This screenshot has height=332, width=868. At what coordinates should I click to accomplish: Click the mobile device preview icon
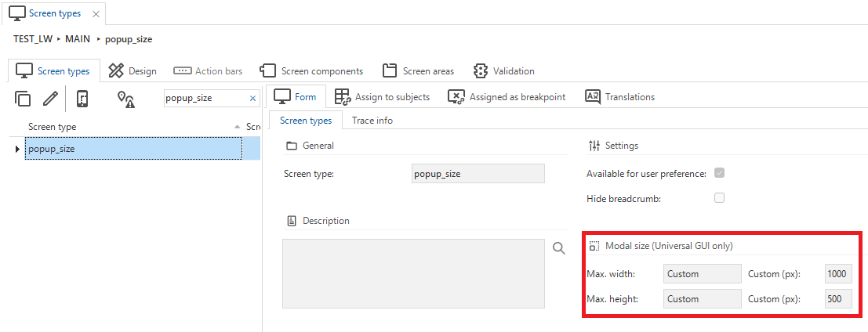82,99
